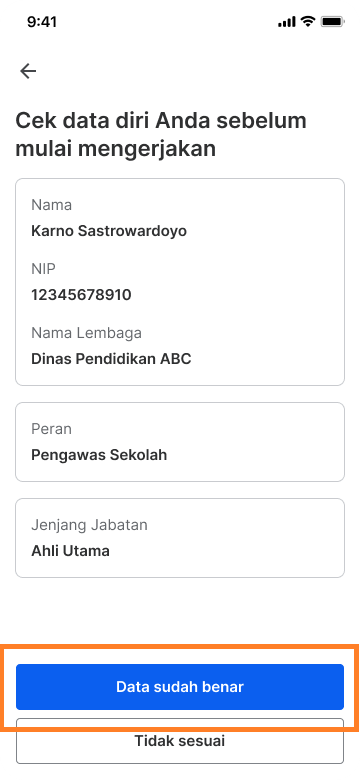Tap the name Karno Sastrowardoyo
The width and height of the screenshot is (360, 780).
click(x=109, y=231)
